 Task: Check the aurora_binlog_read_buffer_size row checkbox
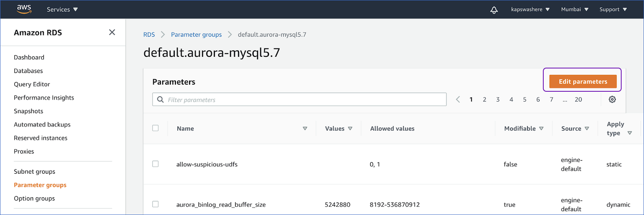[155, 204]
